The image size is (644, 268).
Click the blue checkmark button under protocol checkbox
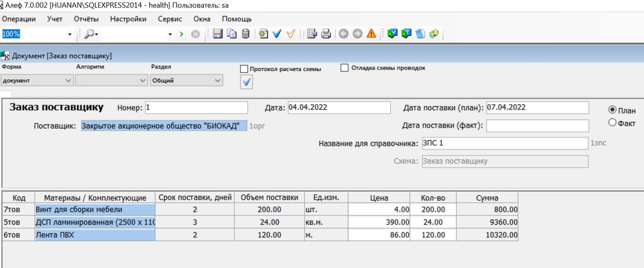pos(246,82)
